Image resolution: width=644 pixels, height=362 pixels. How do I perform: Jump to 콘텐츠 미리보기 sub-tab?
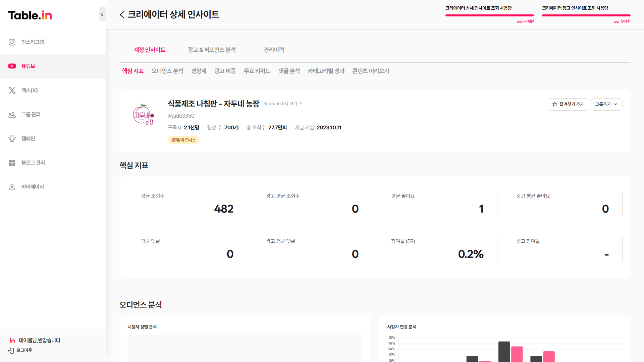click(x=371, y=71)
